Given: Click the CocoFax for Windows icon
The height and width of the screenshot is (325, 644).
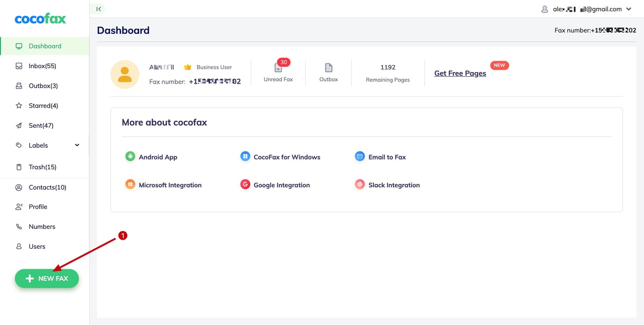Looking at the screenshot, I should [245, 157].
